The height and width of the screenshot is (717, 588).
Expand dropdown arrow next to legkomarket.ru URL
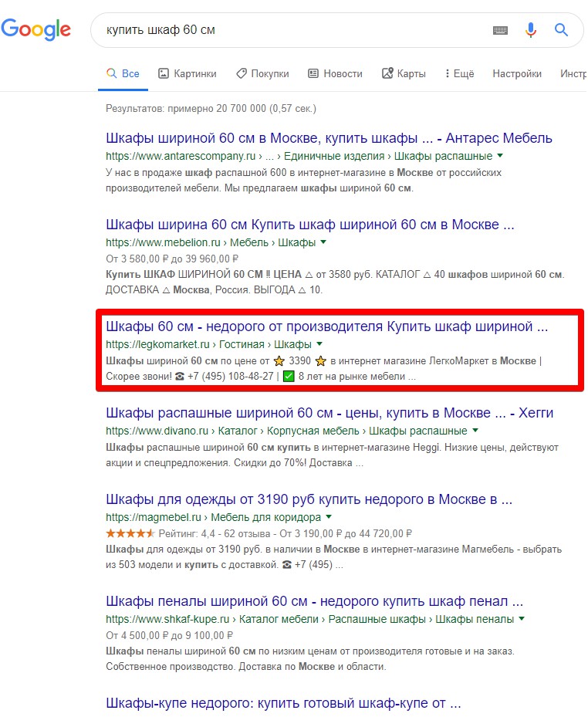(x=319, y=344)
